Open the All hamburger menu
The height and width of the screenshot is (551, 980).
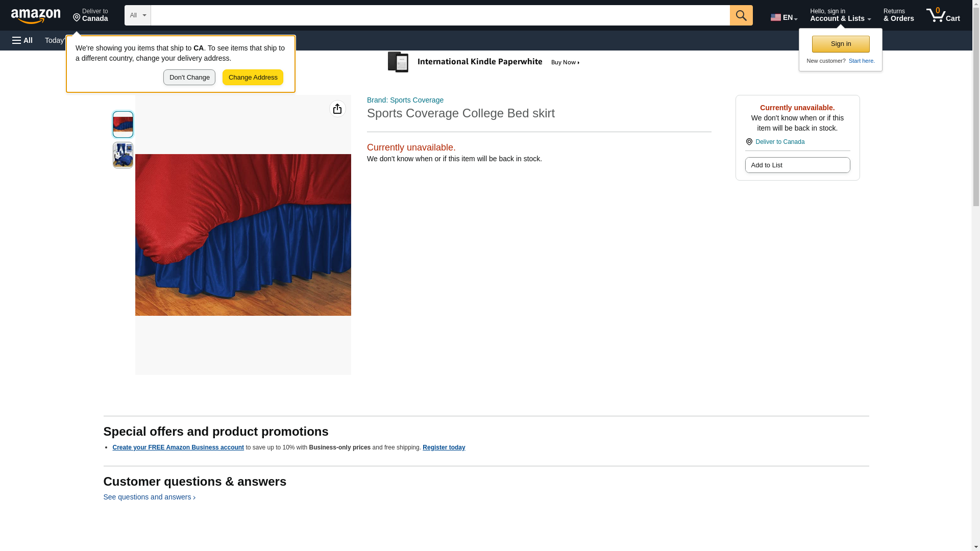tap(22, 40)
